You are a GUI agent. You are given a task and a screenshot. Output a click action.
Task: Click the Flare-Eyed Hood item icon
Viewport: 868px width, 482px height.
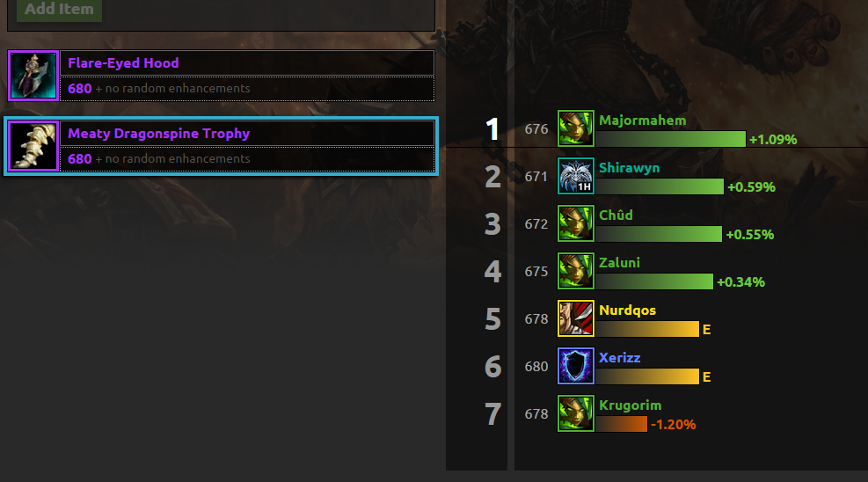[x=33, y=76]
